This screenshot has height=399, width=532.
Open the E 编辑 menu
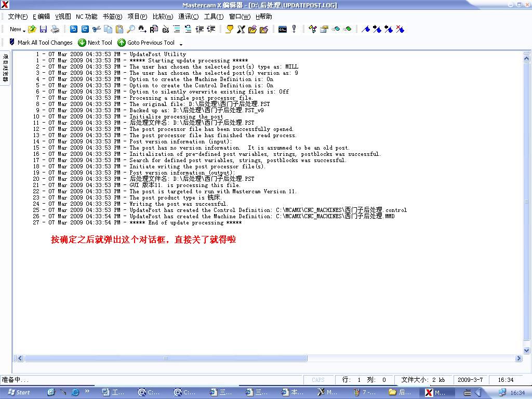(x=42, y=17)
